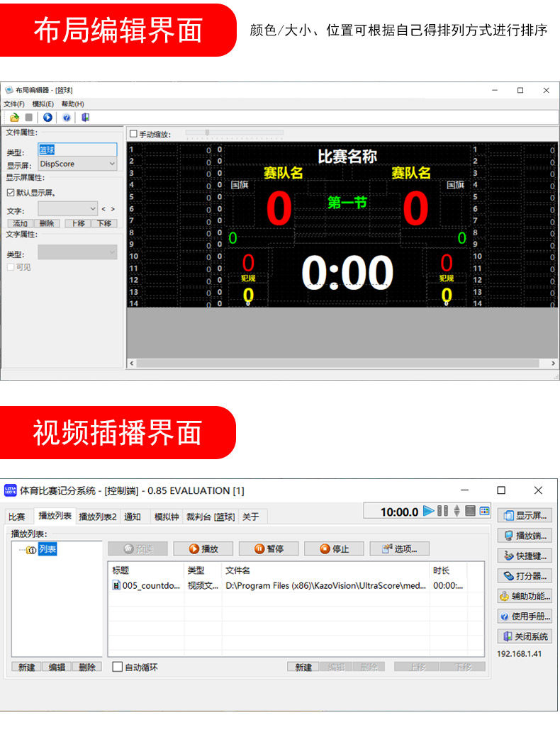Select the 0:00 clock on scoreboard layout
Screen dimensions: 560x749
coord(347,272)
